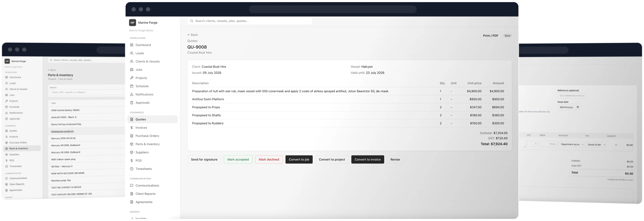Open the Invoices page

tap(152, 127)
